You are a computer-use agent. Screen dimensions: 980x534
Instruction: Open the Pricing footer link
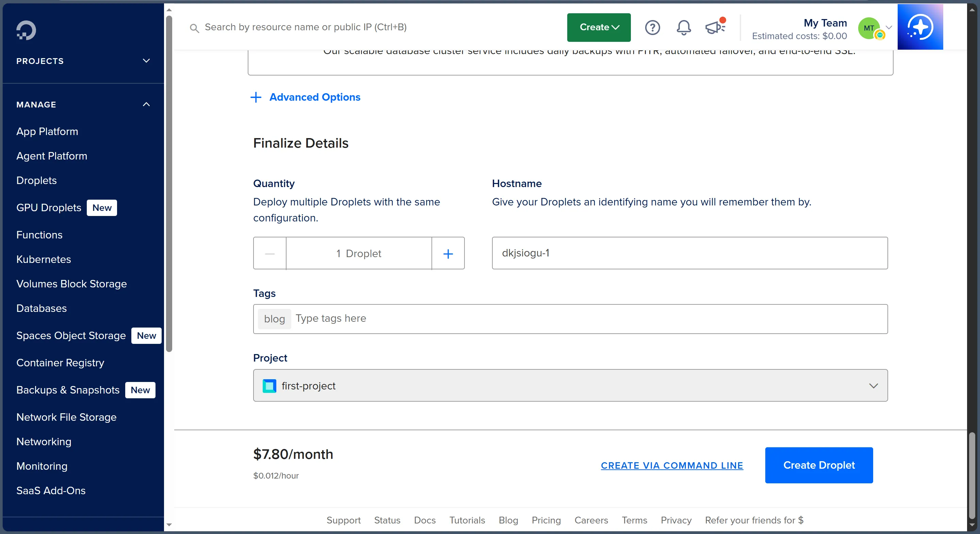click(x=546, y=520)
